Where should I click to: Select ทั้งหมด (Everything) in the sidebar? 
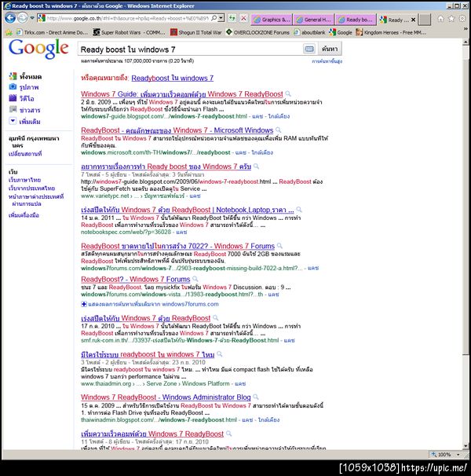(x=25, y=76)
